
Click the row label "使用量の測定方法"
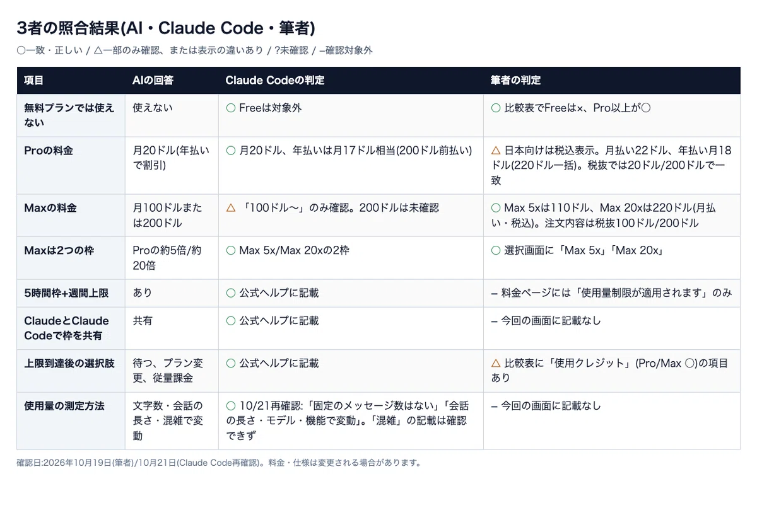[x=71, y=420]
